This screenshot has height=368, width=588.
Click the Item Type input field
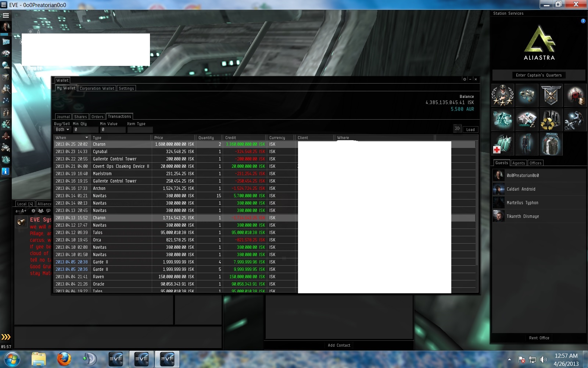(140, 130)
